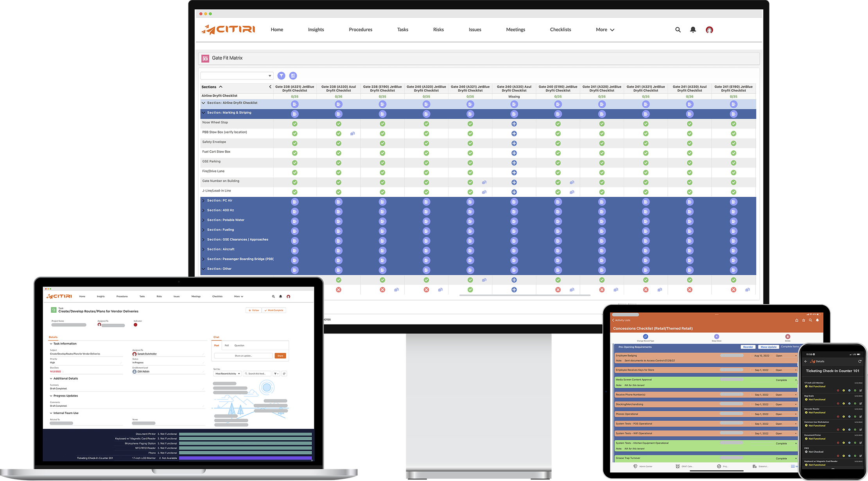868x481 pixels.
Task: Open the empty combobox above the Sections column
Action: [237, 76]
